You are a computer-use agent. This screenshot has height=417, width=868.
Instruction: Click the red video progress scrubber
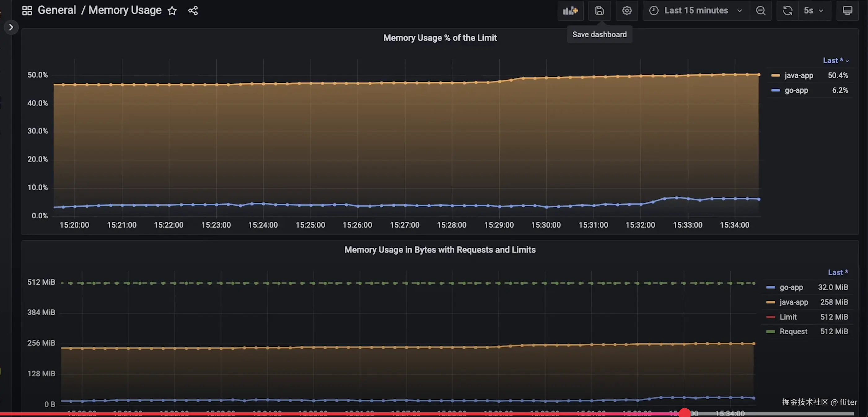coord(684,413)
